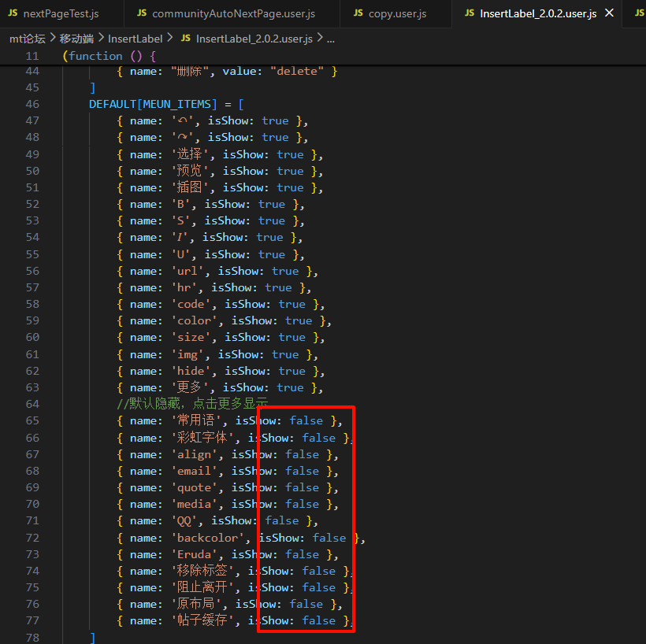Click JS file icon on nextPageTest.js tab
The width and height of the screenshot is (646, 644).
(x=13, y=13)
